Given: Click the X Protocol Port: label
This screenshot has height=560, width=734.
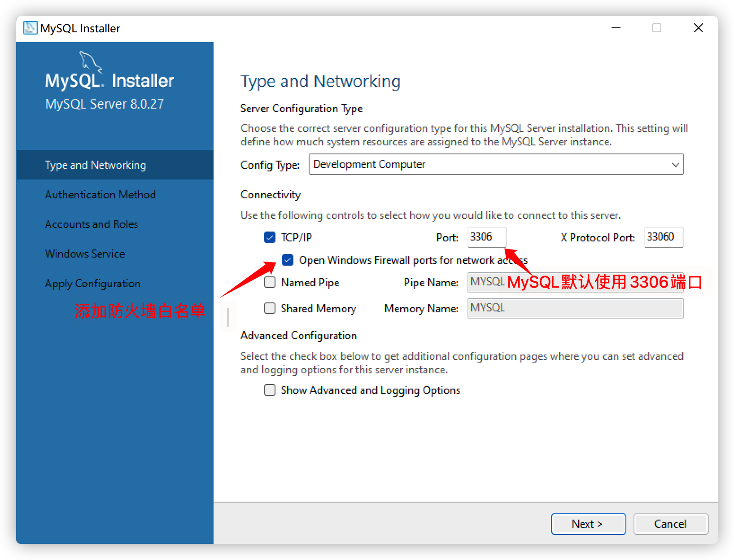Looking at the screenshot, I should point(598,237).
